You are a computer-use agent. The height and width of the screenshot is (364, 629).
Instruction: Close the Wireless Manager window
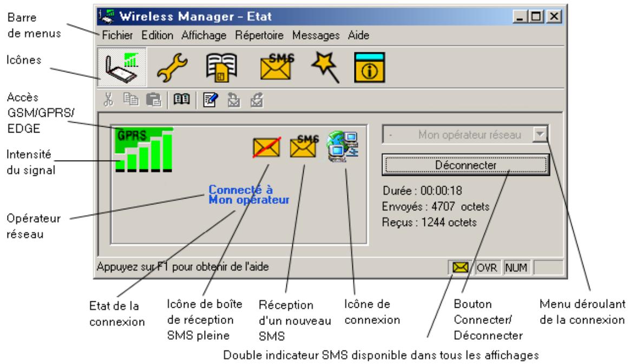tap(554, 16)
